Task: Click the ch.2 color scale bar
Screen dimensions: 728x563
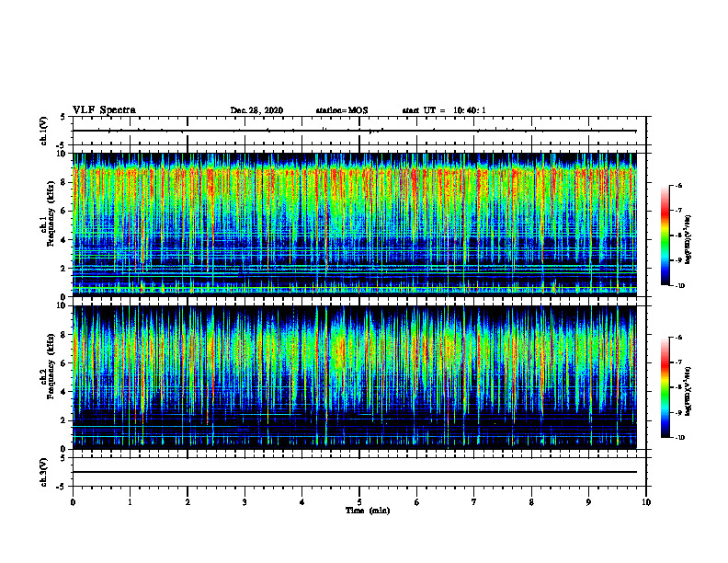Action: tap(665, 387)
